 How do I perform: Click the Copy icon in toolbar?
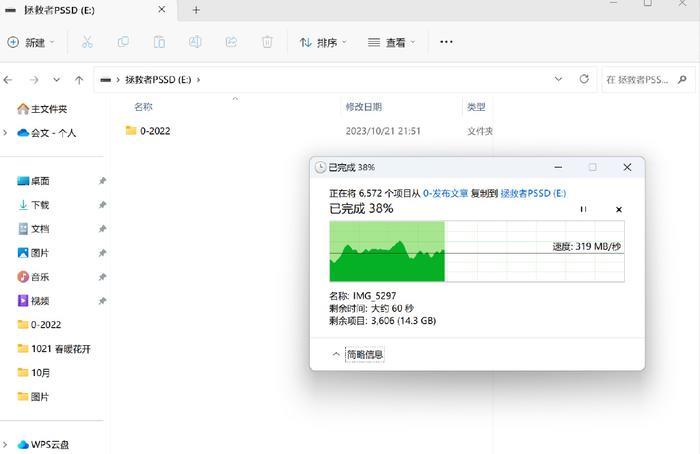pos(123,42)
